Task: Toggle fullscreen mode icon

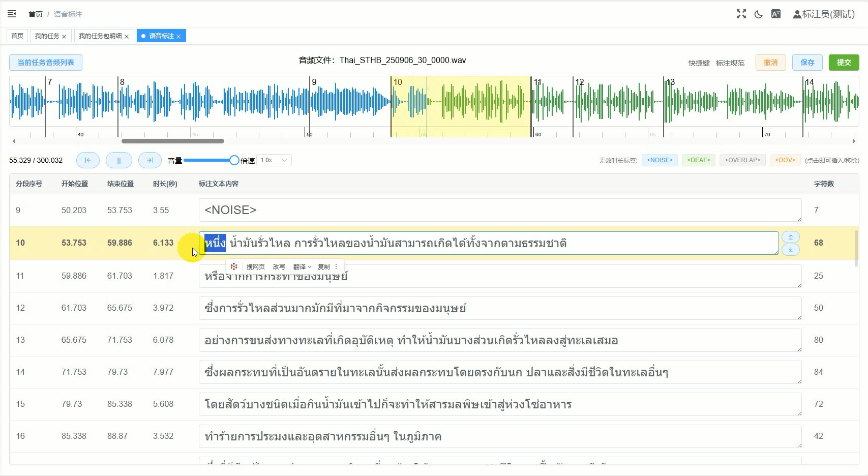Action: click(x=741, y=14)
